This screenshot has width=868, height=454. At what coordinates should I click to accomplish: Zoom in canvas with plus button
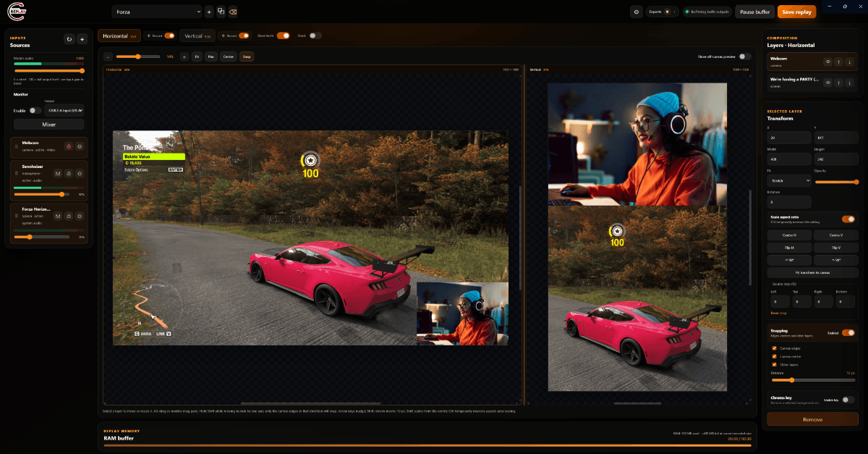click(x=184, y=56)
